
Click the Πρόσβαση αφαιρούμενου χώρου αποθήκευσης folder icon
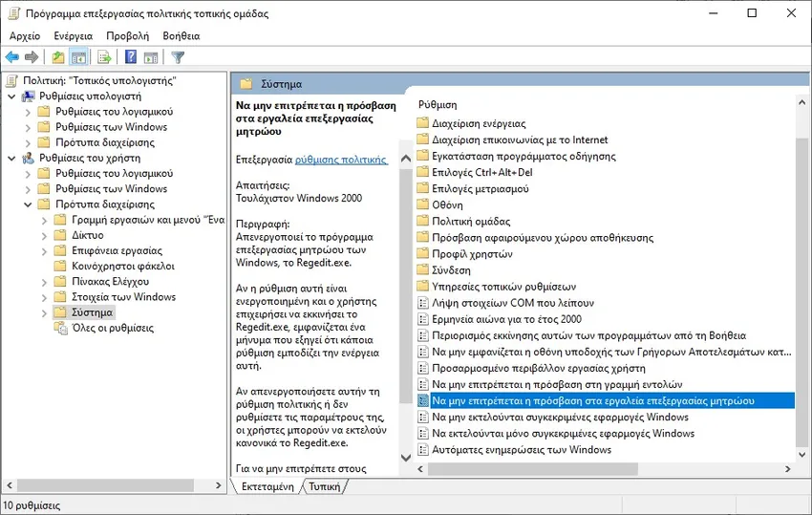[423, 237]
